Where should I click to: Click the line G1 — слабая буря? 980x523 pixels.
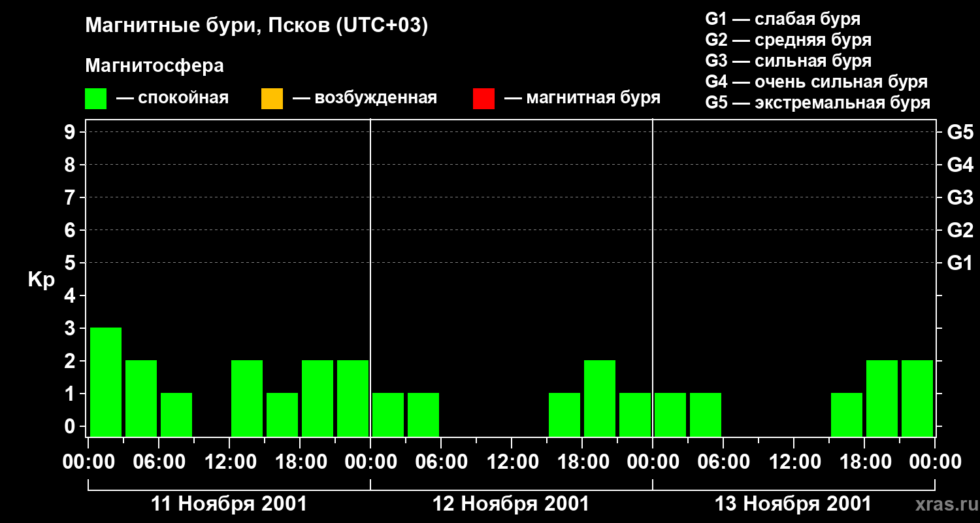click(783, 19)
